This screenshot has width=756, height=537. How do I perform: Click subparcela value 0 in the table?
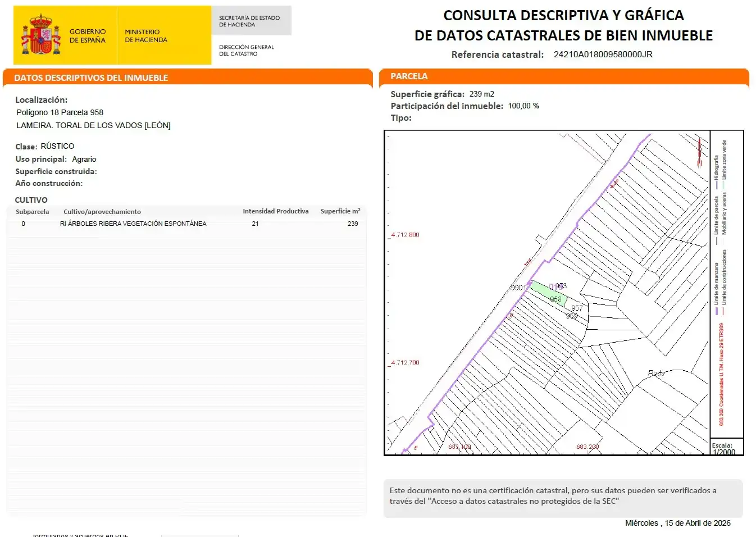(x=23, y=224)
